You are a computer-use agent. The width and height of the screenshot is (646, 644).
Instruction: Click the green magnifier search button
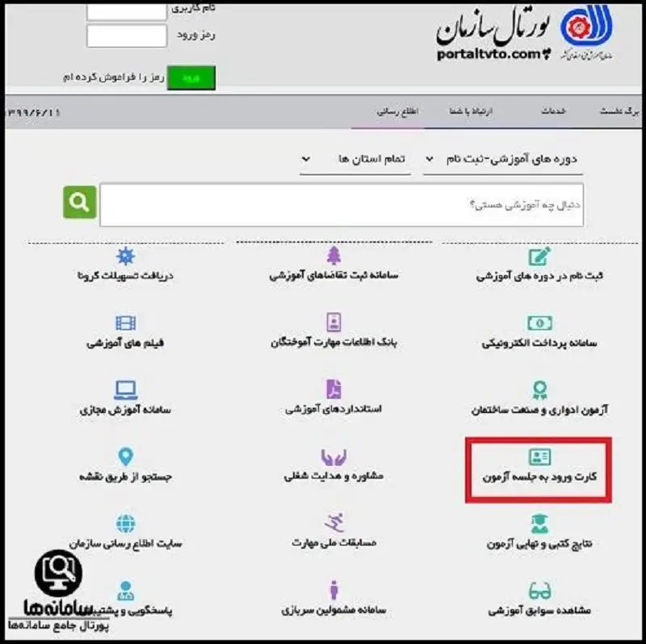coord(79,202)
